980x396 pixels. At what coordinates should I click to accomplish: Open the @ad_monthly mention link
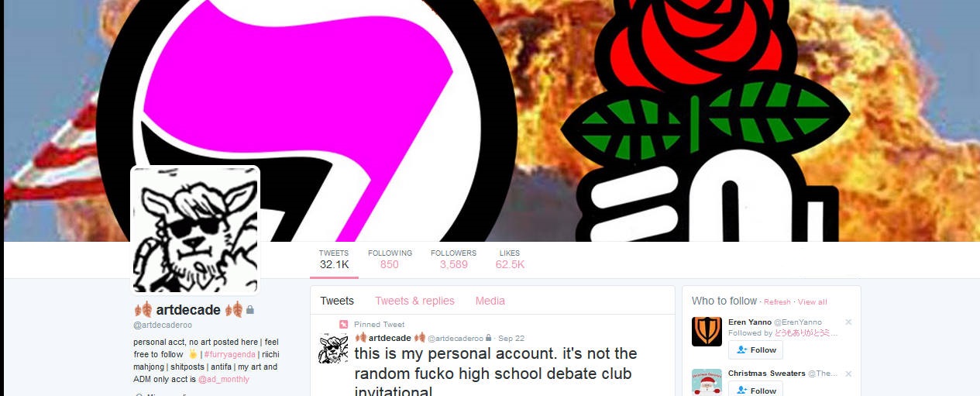[x=224, y=379]
